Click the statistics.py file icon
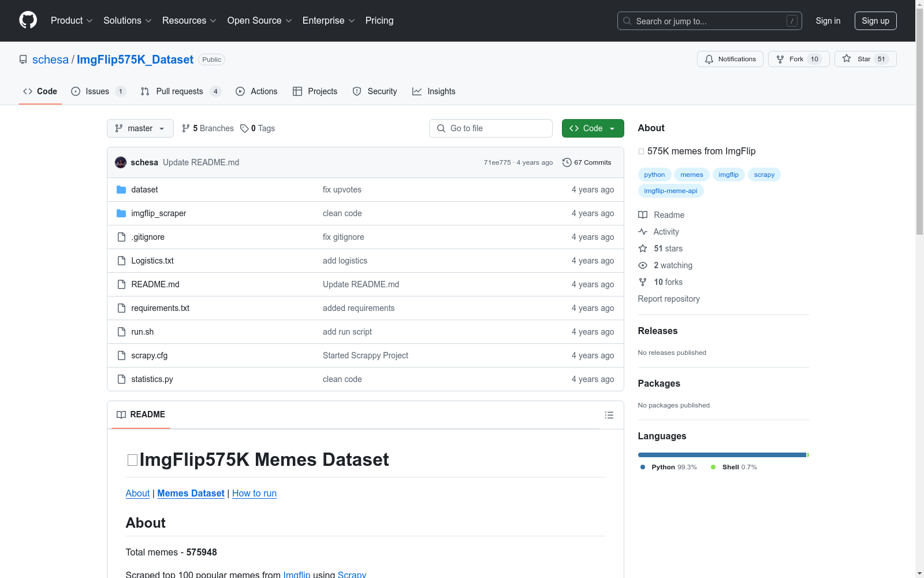The height and width of the screenshot is (578, 924). (x=121, y=379)
